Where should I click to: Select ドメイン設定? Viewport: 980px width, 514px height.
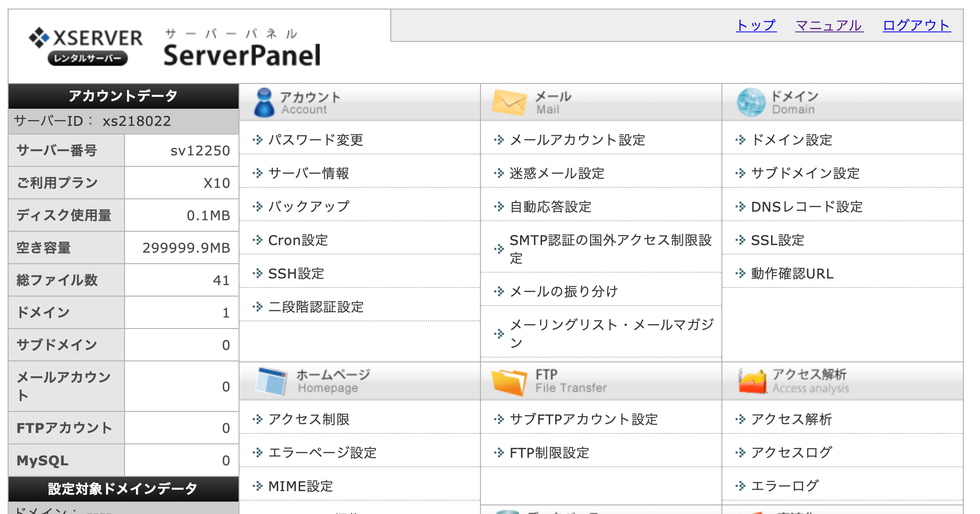[x=791, y=140]
